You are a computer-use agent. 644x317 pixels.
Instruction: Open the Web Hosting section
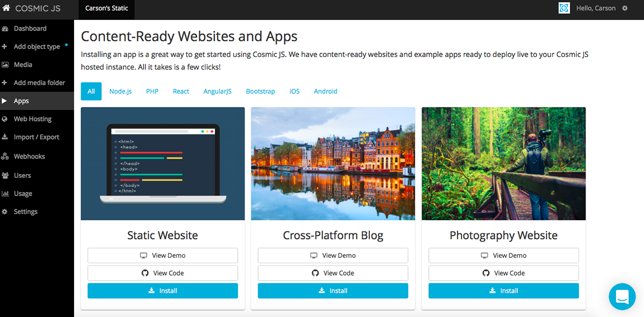(32, 119)
